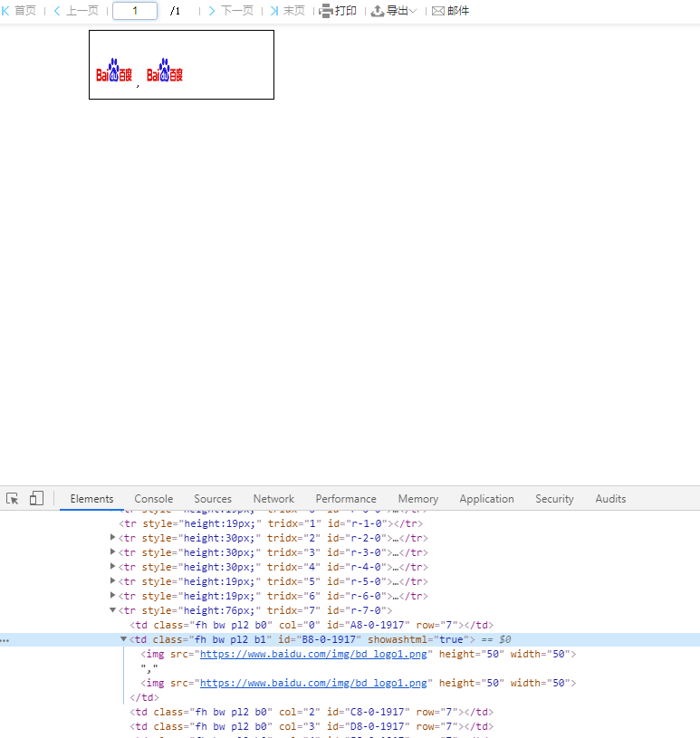Select the td D8-0-1917 element row

tap(312, 727)
